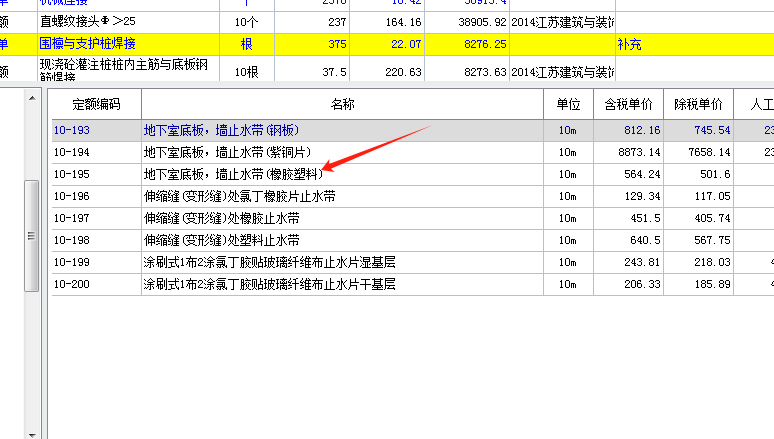Select quota code 10-197
774x439 pixels.
[72, 218]
